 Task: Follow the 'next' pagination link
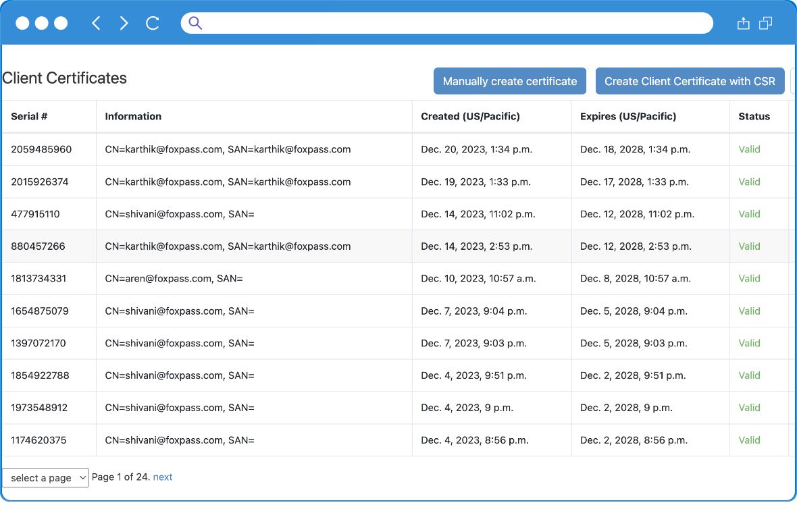click(162, 477)
